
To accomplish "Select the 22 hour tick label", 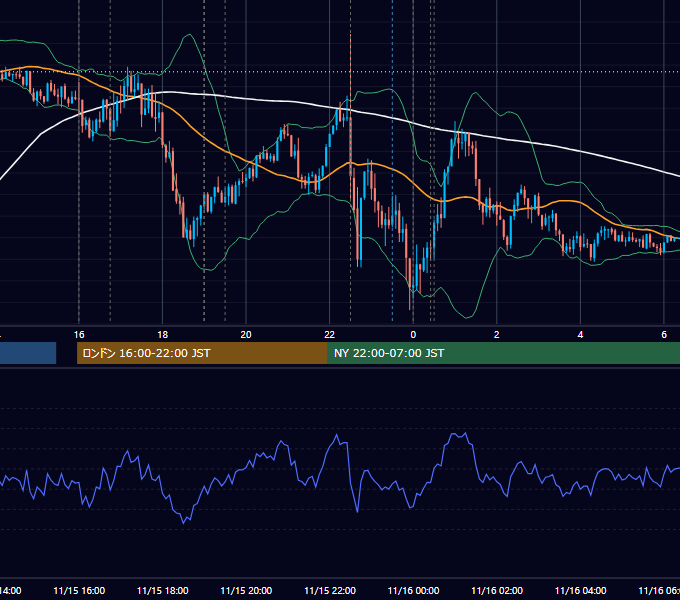I will click(x=330, y=335).
